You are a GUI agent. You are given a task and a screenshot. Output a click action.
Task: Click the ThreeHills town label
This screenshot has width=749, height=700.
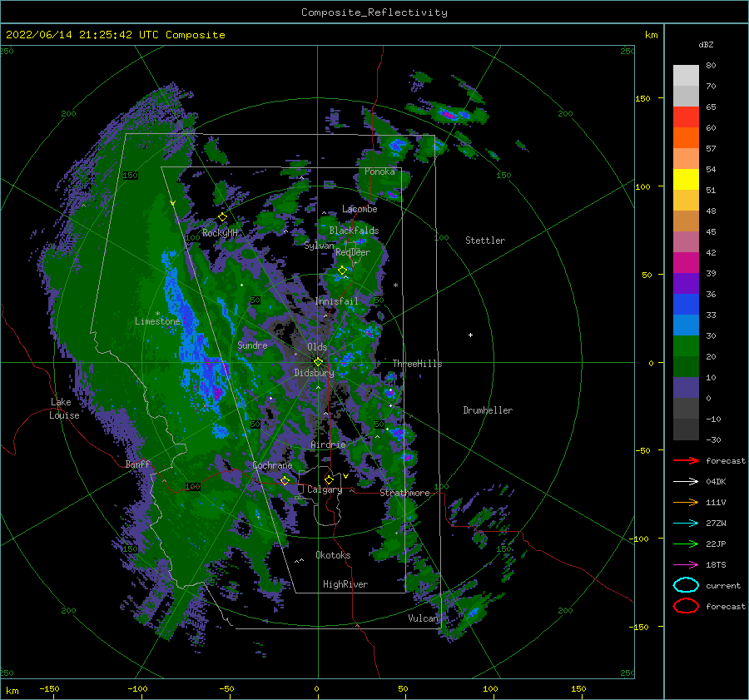[x=418, y=364]
